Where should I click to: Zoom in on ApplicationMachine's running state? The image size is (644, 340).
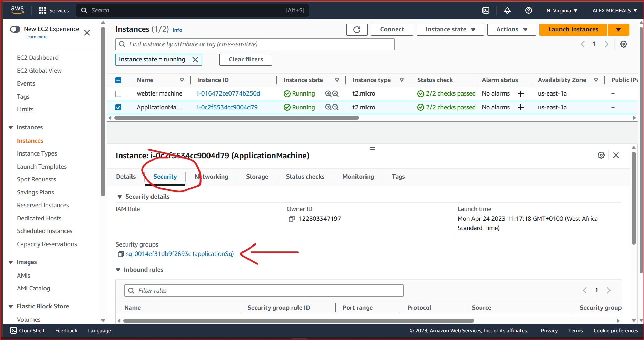(x=328, y=107)
